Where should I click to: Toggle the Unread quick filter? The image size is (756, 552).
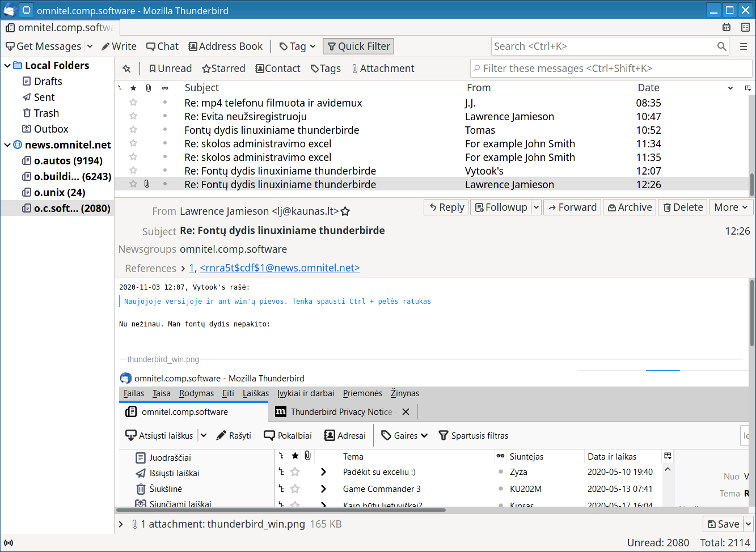(170, 69)
